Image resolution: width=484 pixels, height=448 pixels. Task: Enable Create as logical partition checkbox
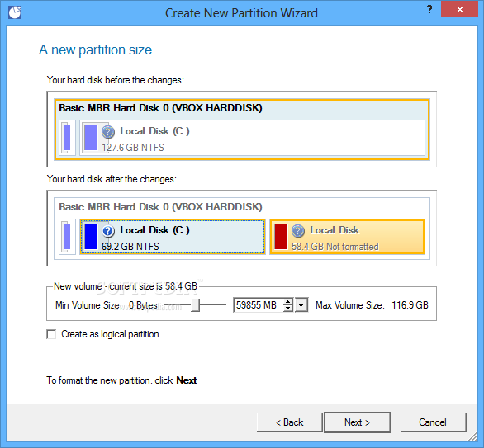pos(51,334)
